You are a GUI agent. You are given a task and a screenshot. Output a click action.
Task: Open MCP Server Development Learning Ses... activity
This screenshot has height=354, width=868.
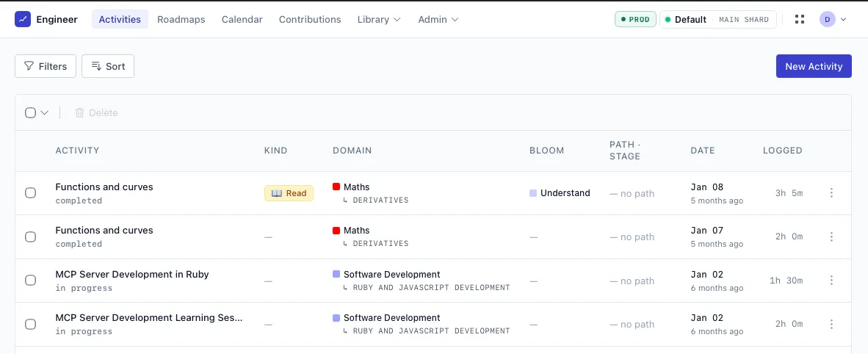click(x=149, y=317)
